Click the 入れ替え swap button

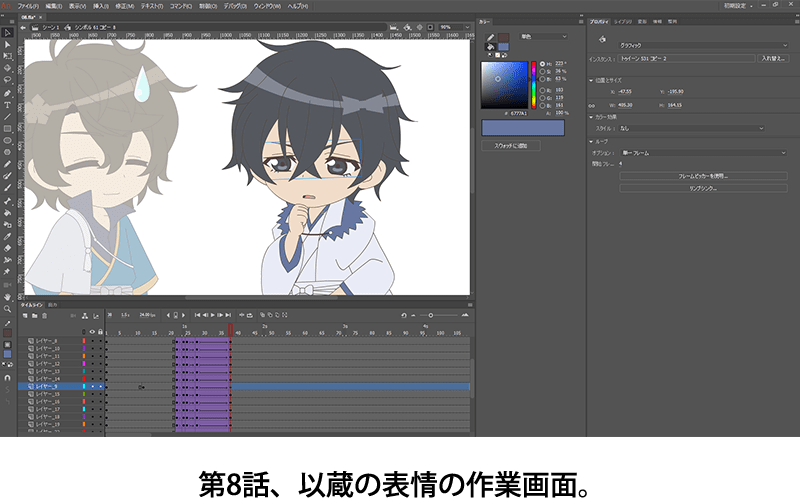(773, 59)
